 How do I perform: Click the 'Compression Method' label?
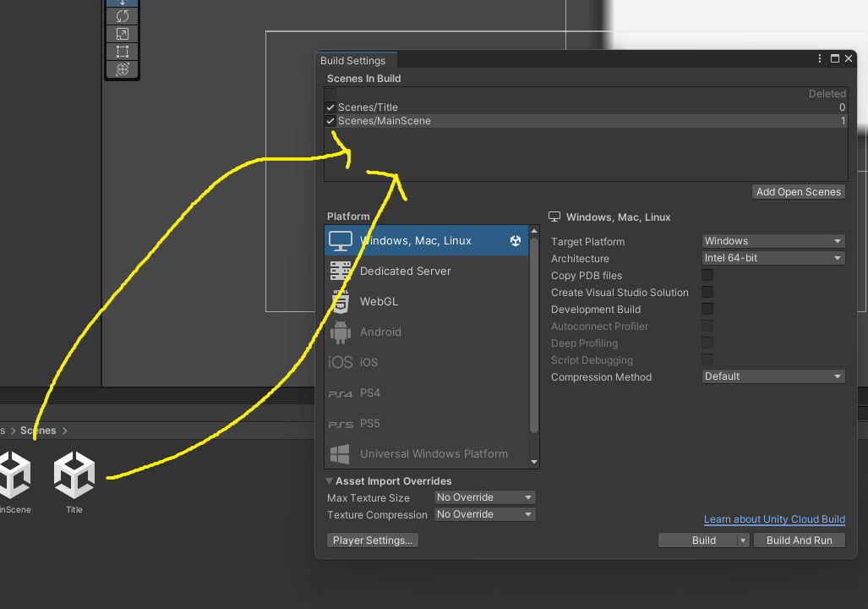(601, 376)
